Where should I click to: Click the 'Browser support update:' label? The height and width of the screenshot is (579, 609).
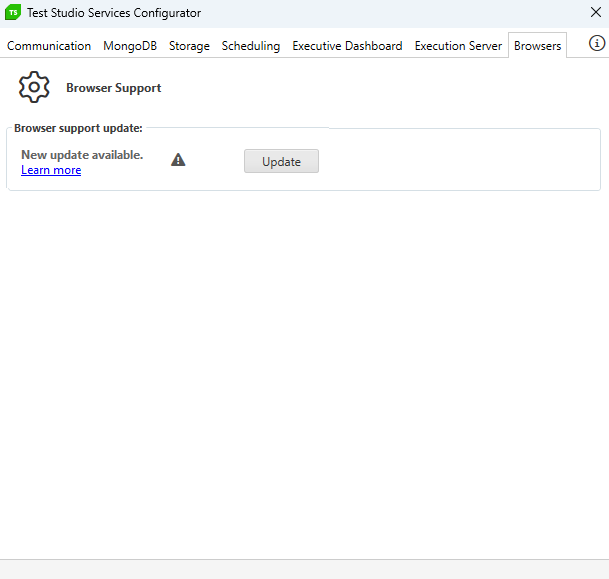click(78, 128)
